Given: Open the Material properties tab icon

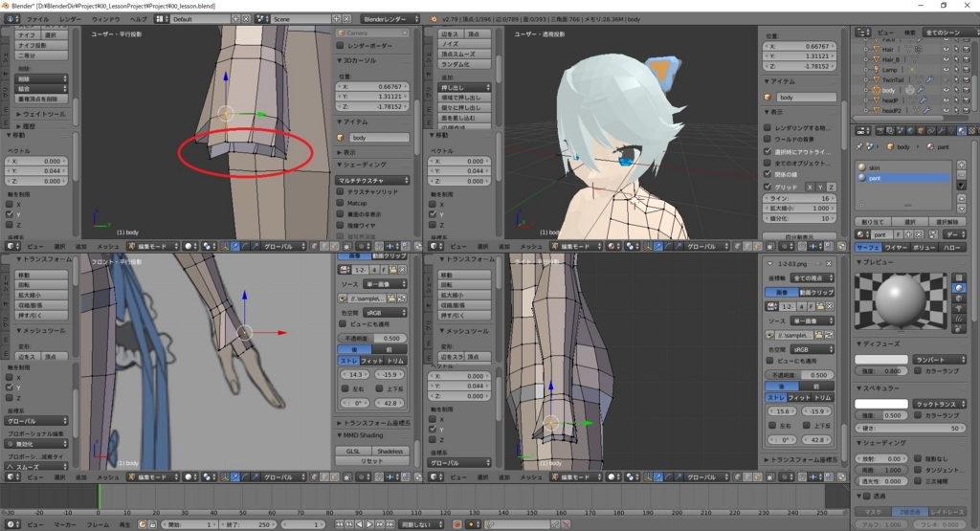Looking at the screenshot, I should click(x=961, y=131).
